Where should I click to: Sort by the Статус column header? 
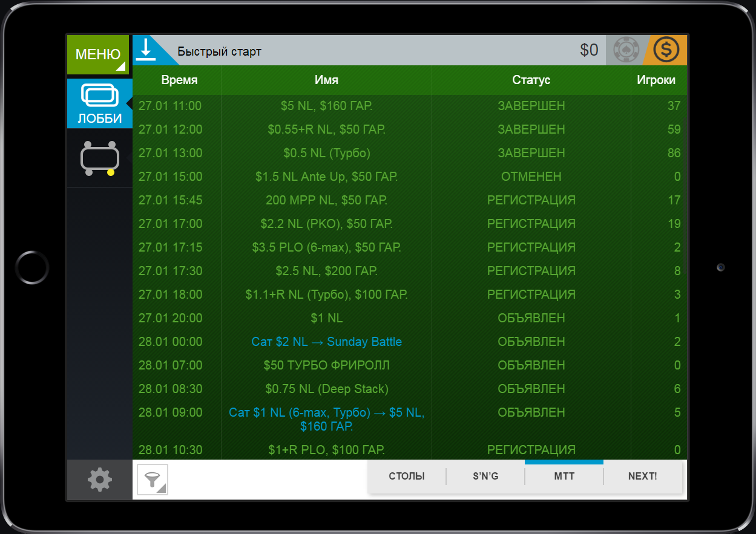click(x=531, y=80)
